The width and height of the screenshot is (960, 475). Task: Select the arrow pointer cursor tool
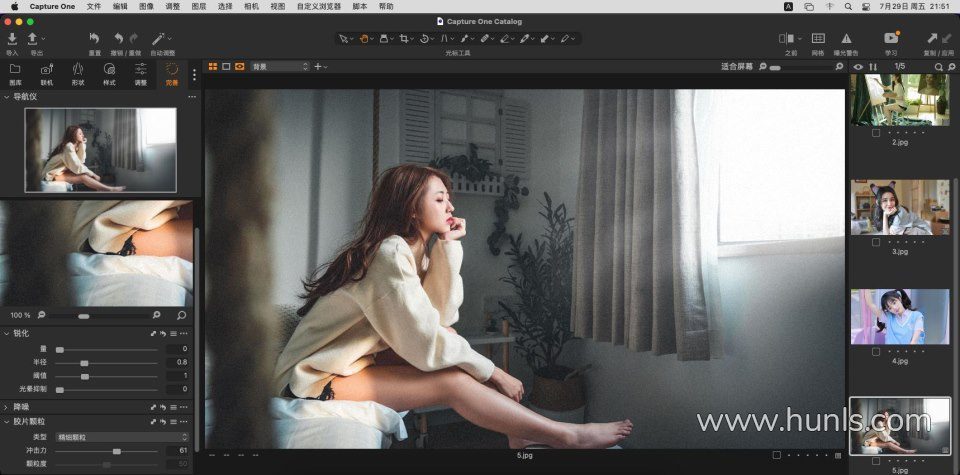click(x=344, y=39)
